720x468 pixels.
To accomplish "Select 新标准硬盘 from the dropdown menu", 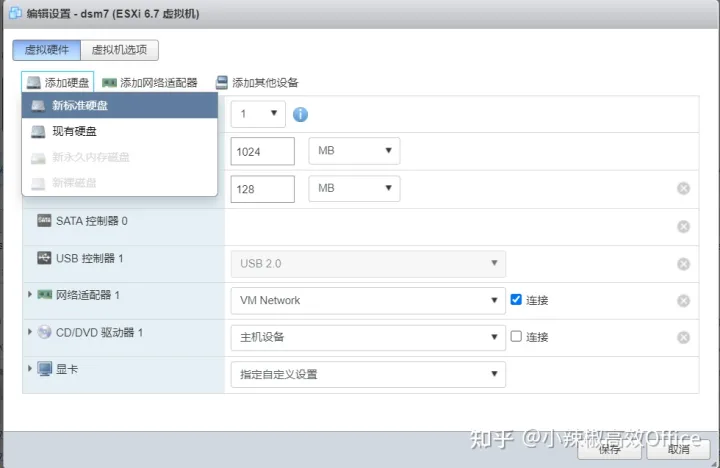I will pyautogui.click(x=119, y=106).
